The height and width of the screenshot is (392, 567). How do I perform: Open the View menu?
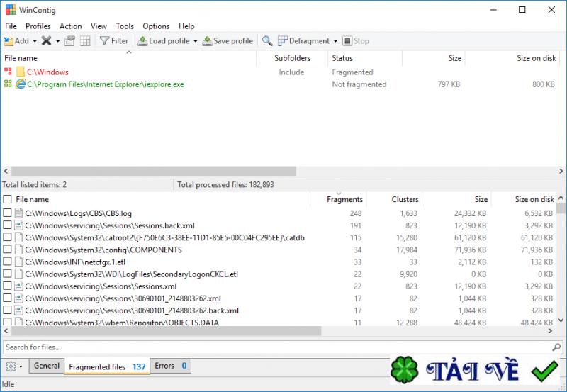99,26
